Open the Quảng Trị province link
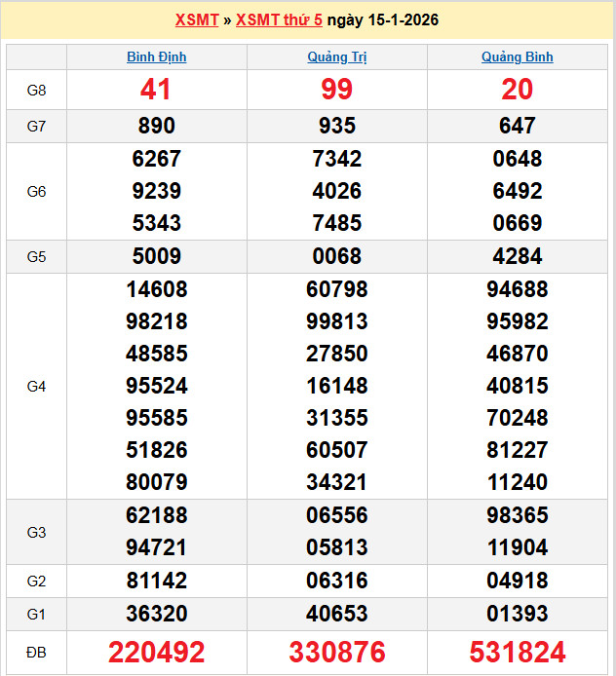This screenshot has width=616, height=676. tap(336, 56)
